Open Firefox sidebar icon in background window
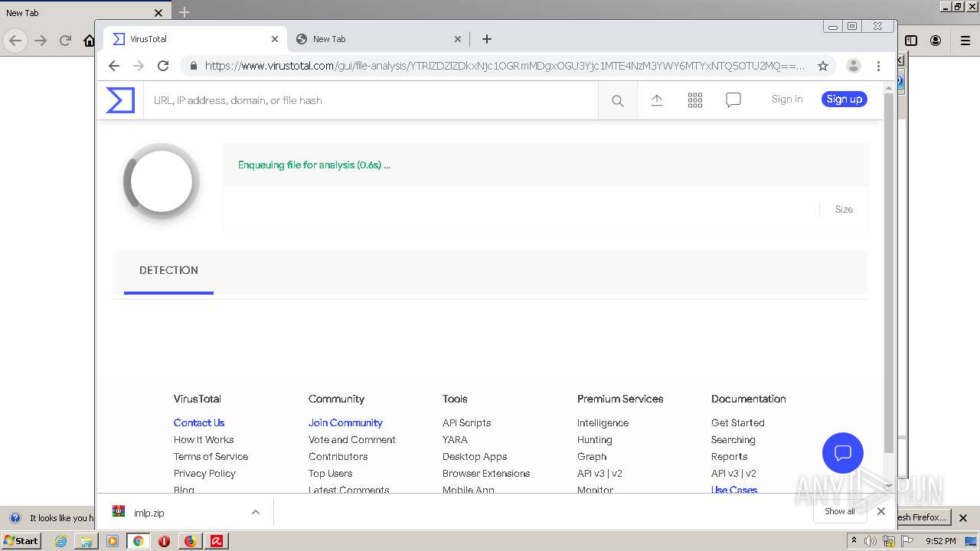The height and width of the screenshot is (551, 980). [911, 41]
